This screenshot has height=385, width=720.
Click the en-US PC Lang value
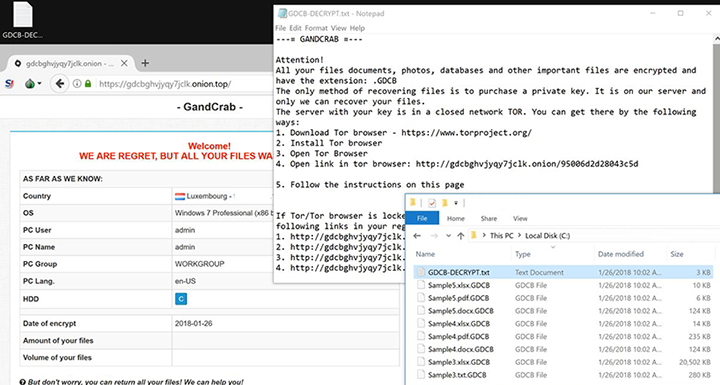coord(185,281)
